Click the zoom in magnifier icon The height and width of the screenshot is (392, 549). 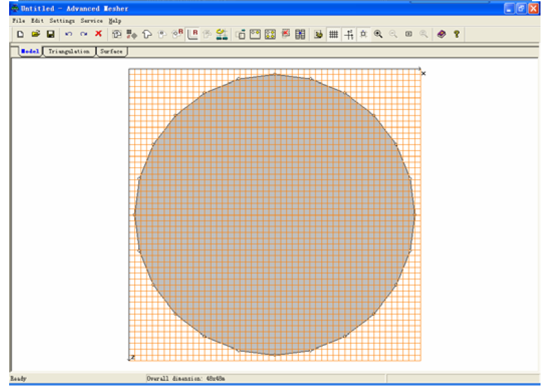coord(378,34)
